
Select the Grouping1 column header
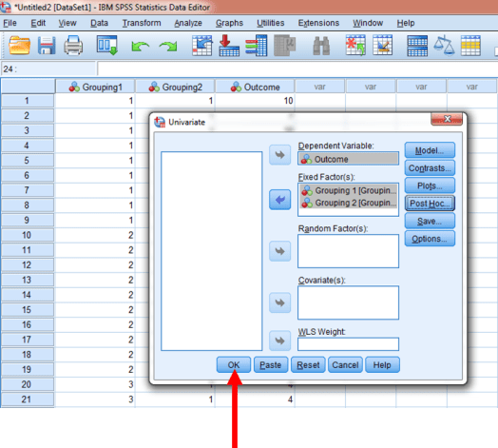coord(95,87)
